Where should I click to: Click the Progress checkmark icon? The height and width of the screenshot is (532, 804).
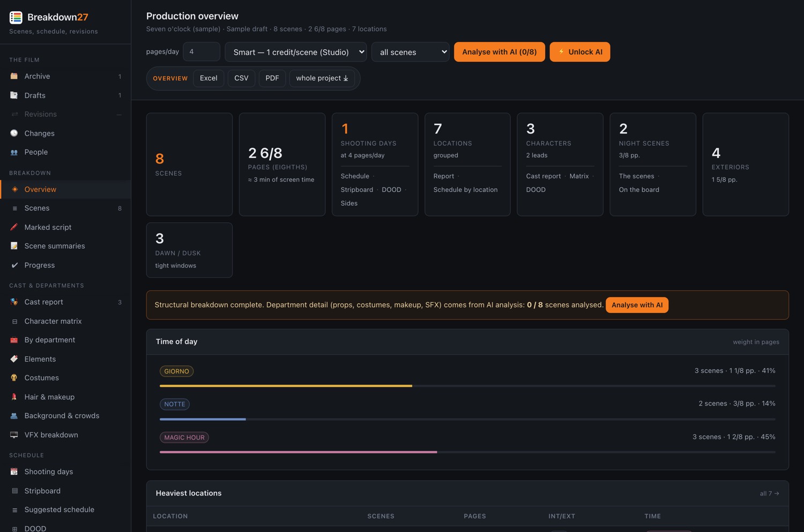tap(14, 265)
